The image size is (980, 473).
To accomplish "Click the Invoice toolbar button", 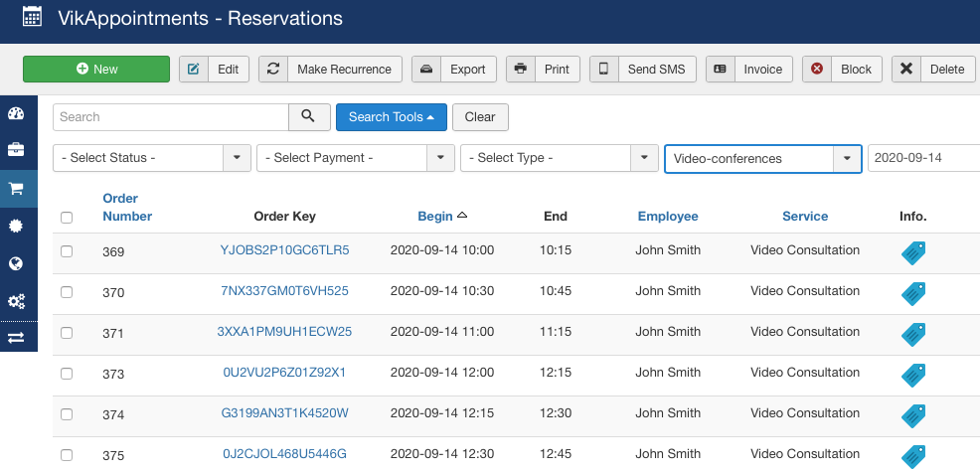I will (749, 70).
